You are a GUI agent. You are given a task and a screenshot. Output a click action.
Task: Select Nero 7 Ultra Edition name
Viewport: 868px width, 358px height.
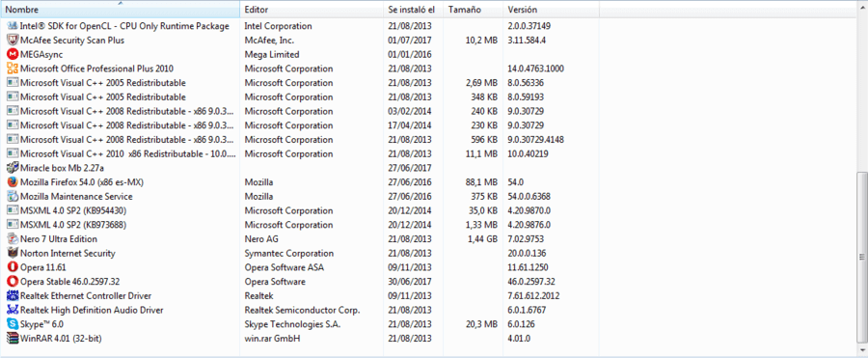59,239
